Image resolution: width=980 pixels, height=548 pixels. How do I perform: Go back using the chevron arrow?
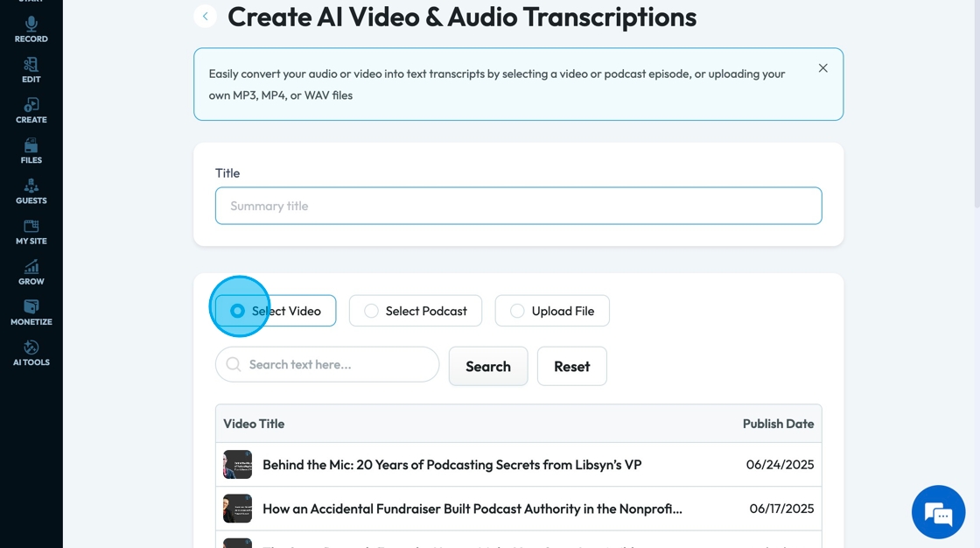[205, 17]
